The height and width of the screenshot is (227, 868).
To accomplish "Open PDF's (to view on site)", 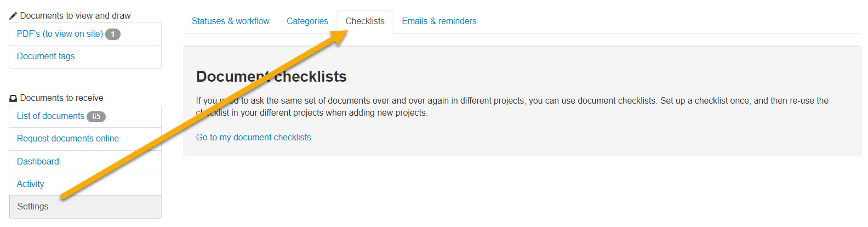I will [x=60, y=34].
